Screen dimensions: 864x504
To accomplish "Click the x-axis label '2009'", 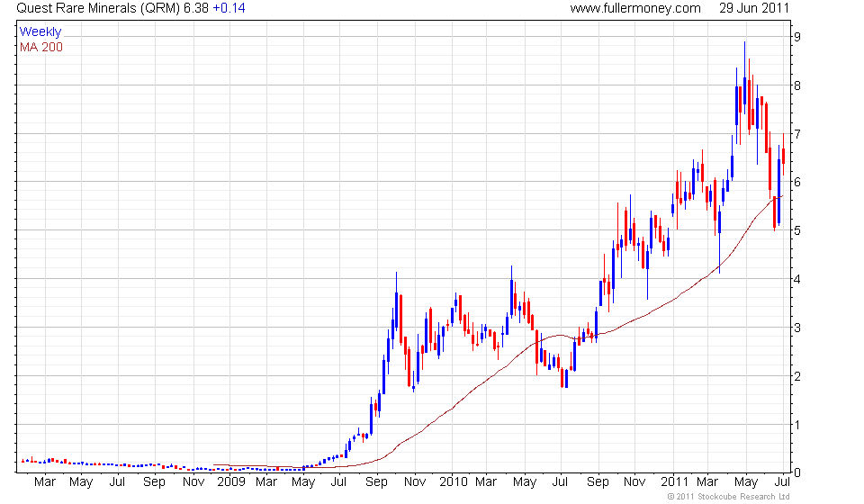I will pos(231,482).
